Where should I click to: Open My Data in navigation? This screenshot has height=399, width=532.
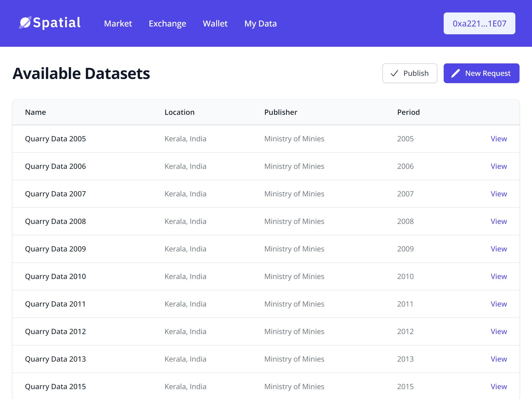(261, 23)
